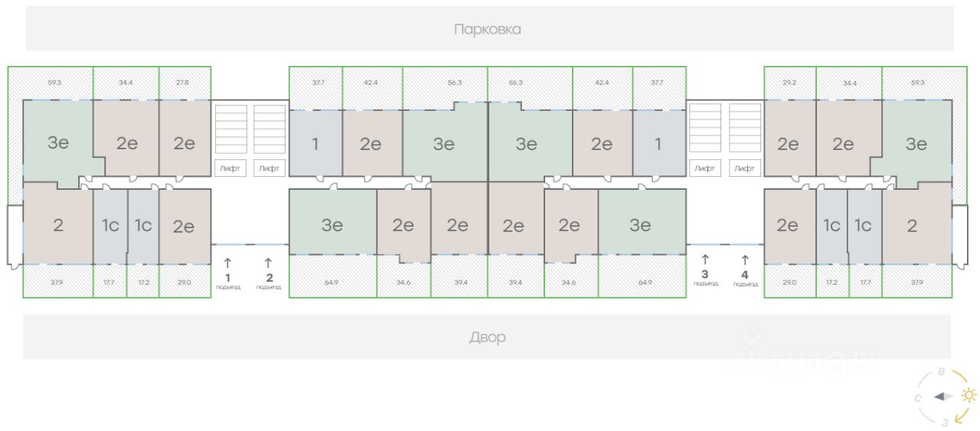Click the Парковка banner
This screenshot has height=431, width=980.
pyautogui.click(x=490, y=29)
